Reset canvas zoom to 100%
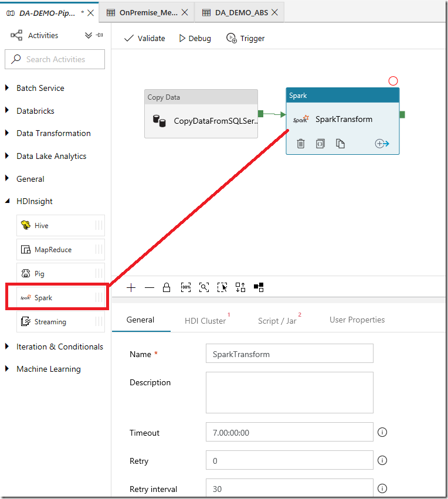The height and width of the screenshot is (499, 448). tap(186, 287)
